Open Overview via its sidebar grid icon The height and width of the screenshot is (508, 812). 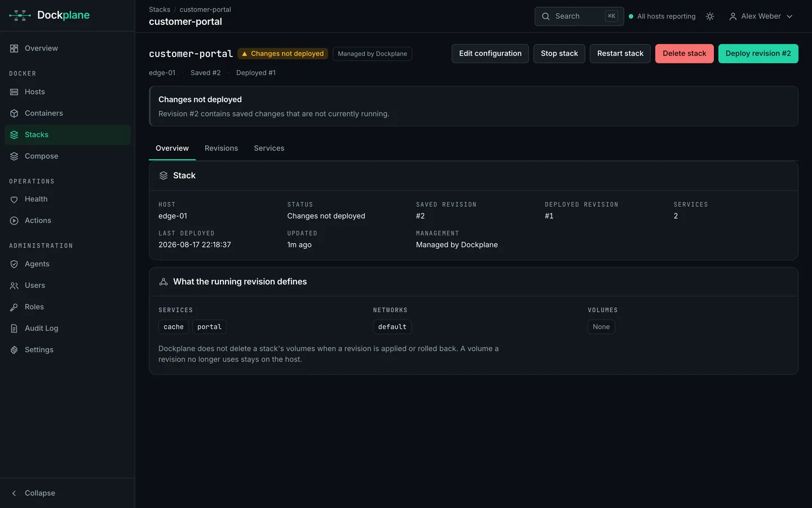[x=14, y=49]
